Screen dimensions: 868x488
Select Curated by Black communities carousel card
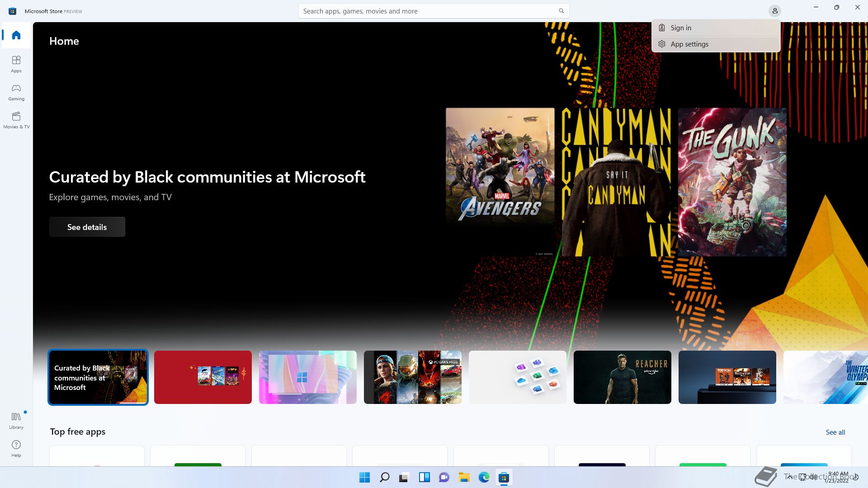tap(98, 377)
